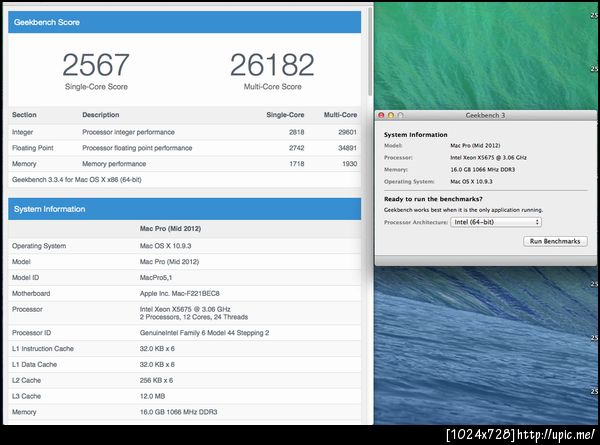
Task: Select the Floating Point row label
Action: 33,148
